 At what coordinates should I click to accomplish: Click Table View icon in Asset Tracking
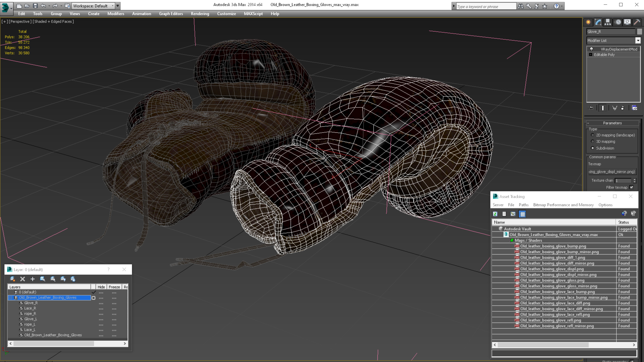pos(523,214)
